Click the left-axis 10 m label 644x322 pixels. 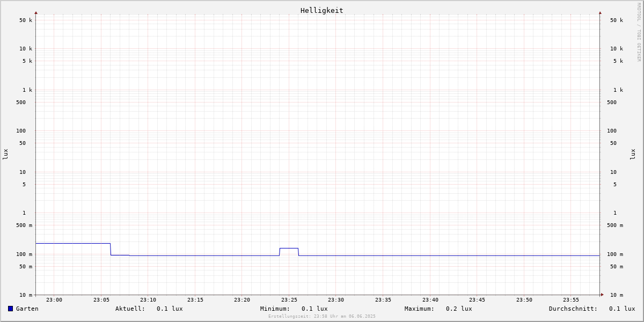[26, 295]
